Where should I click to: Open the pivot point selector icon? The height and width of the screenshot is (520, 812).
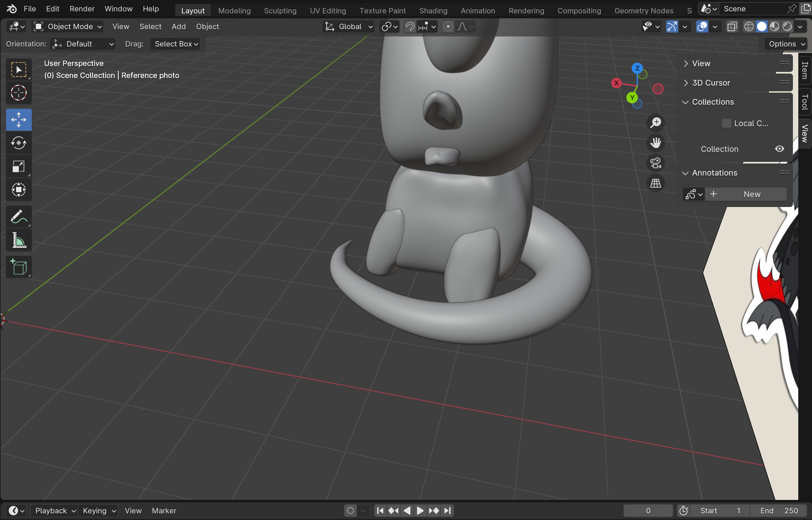pyautogui.click(x=390, y=26)
